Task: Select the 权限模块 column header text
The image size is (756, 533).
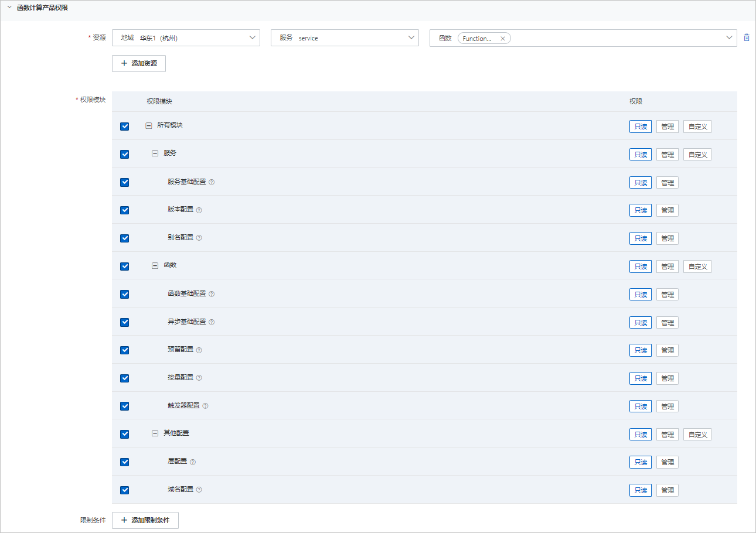Action: tap(159, 101)
